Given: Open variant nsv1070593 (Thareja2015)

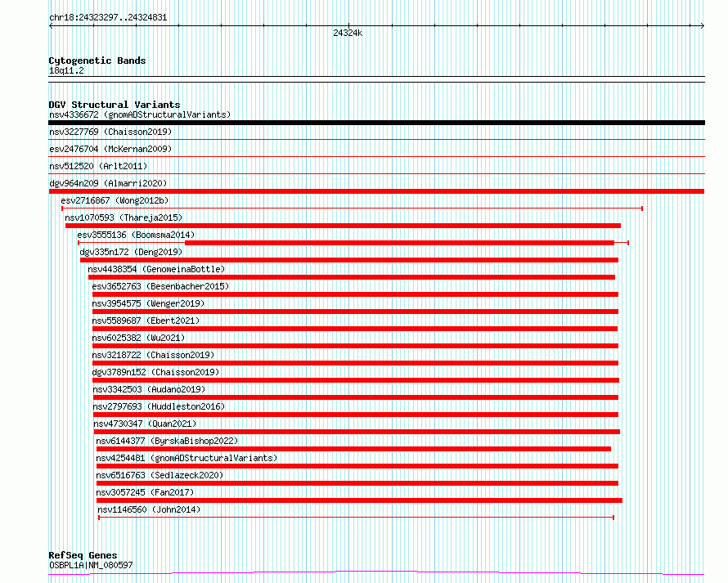Looking at the screenshot, I should [124, 218].
